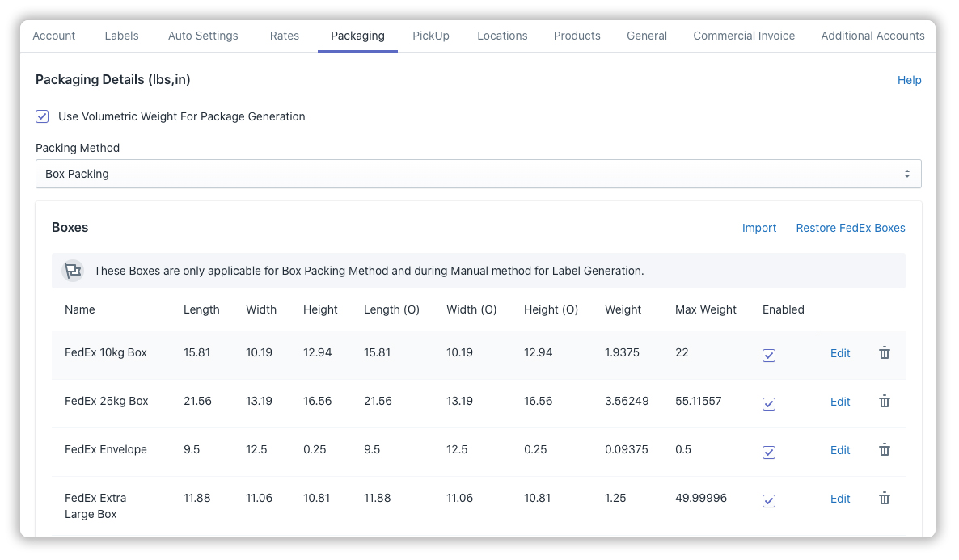
Task: Edit the FedEx Envelope
Action: click(x=840, y=450)
